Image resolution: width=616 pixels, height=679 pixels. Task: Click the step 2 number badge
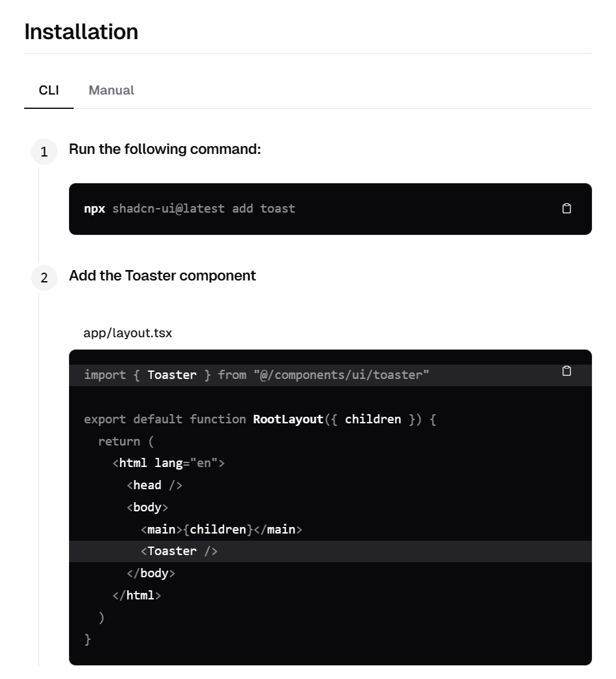(44, 278)
